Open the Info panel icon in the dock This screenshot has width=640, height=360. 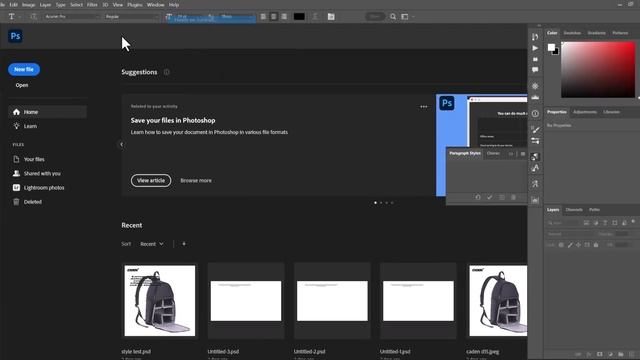[x=535, y=113]
